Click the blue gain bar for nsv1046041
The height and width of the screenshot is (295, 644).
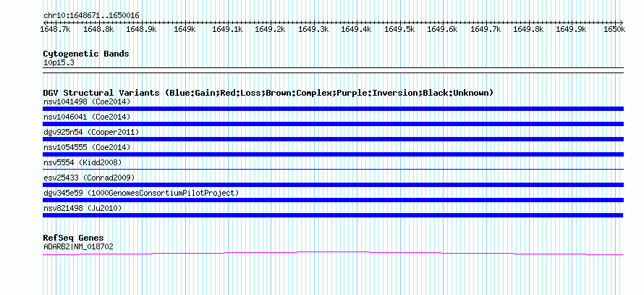pyautogui.click(x=333, y=124)
